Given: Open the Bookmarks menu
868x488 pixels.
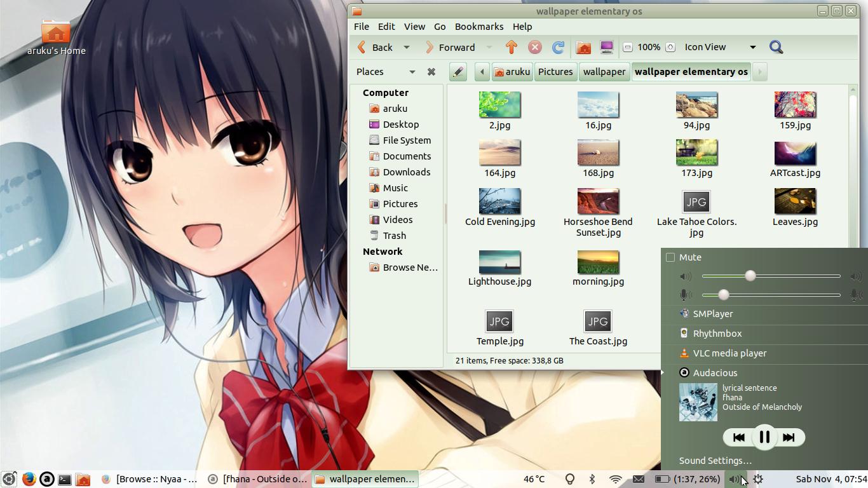Looking at the screenshot, I should (479, 27).
